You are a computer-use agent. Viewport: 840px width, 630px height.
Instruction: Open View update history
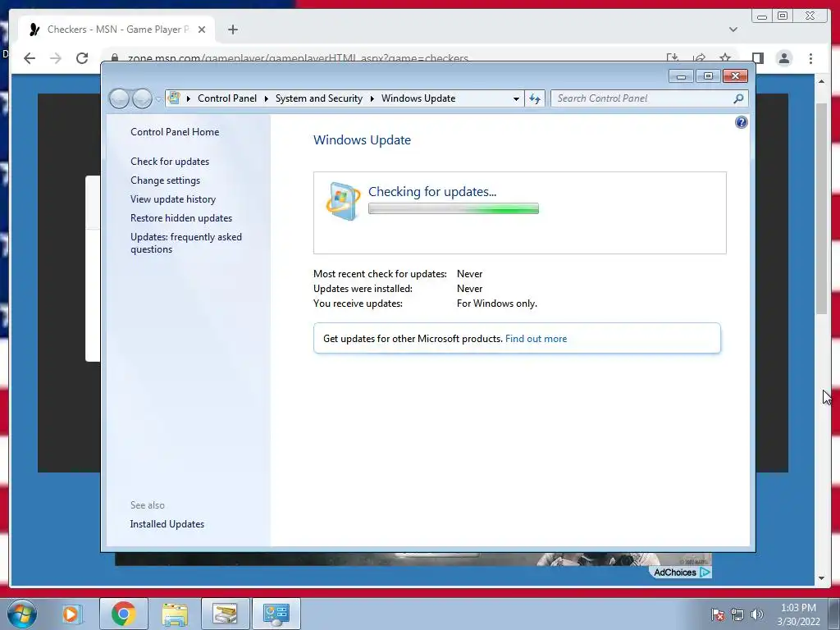point(173,199)
